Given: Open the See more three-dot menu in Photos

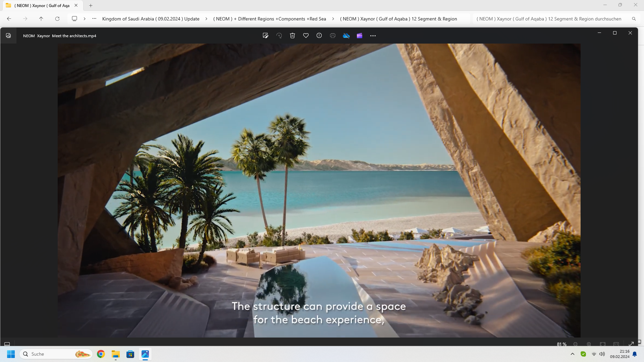Looking at the screenshot, I should tap(373, 36).
